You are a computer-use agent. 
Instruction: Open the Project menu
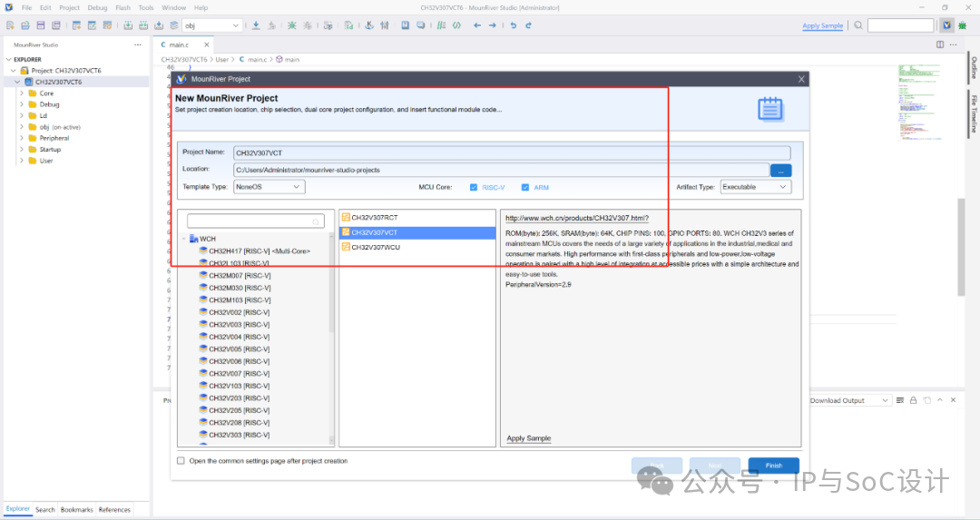[69, 7]
